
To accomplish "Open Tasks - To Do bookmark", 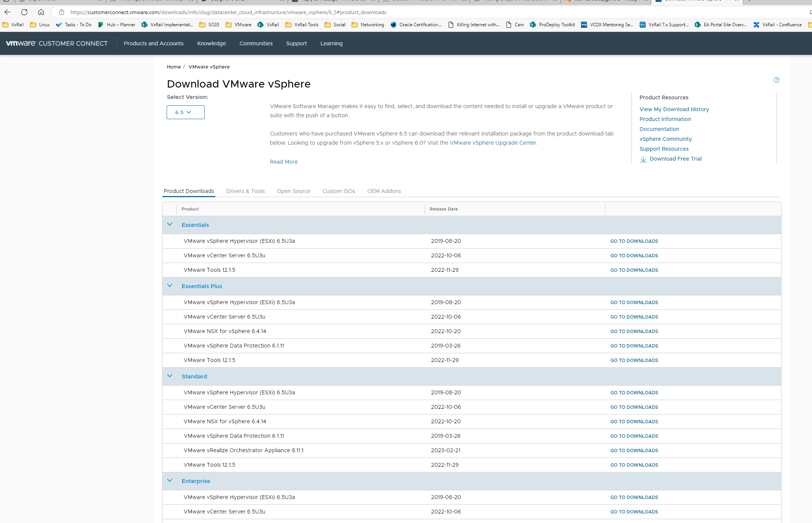I will click(x=74, y=25).
